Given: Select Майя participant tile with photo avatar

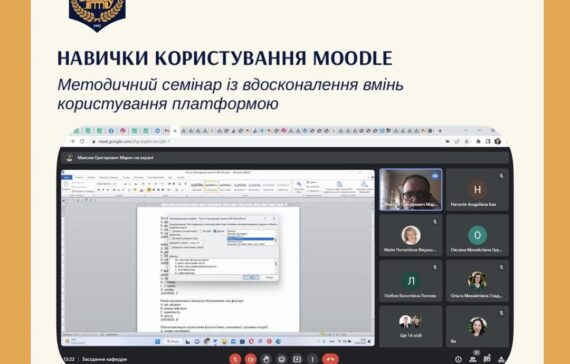Looking at the screenshot, I should coord(411,235).
